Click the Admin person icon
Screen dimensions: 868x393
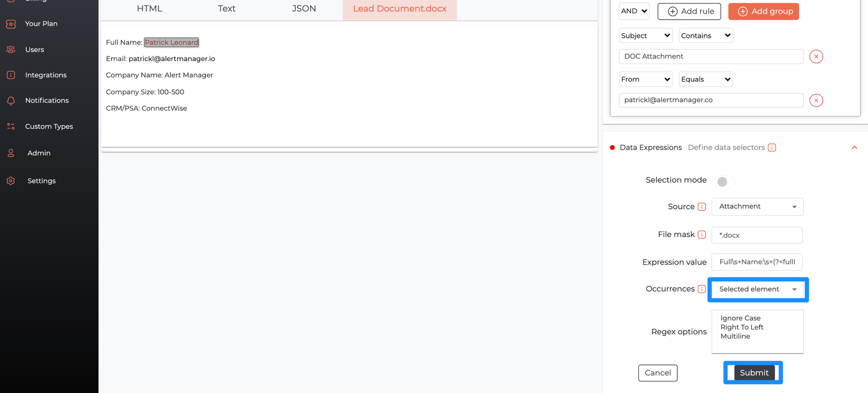[x=11, y=153]
